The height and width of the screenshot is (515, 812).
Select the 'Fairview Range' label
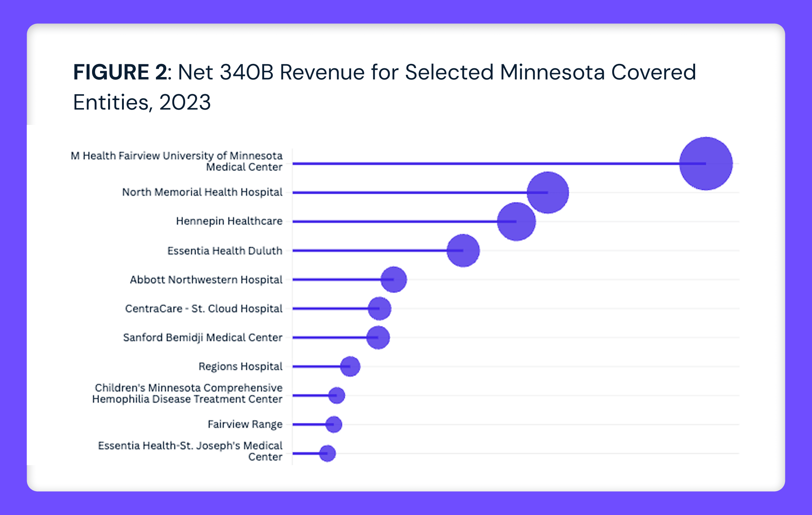(x=245, y=424)
